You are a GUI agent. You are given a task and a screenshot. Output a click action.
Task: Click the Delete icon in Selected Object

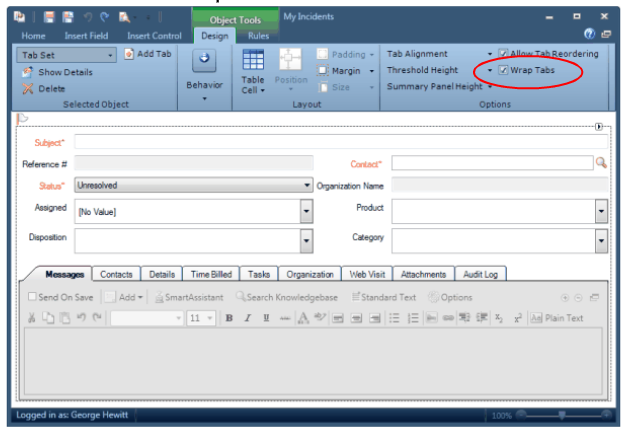coord(28,89)
